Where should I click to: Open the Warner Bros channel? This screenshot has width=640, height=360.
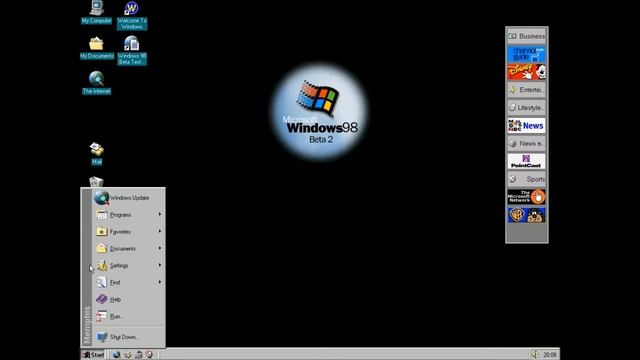pos(527,215)
